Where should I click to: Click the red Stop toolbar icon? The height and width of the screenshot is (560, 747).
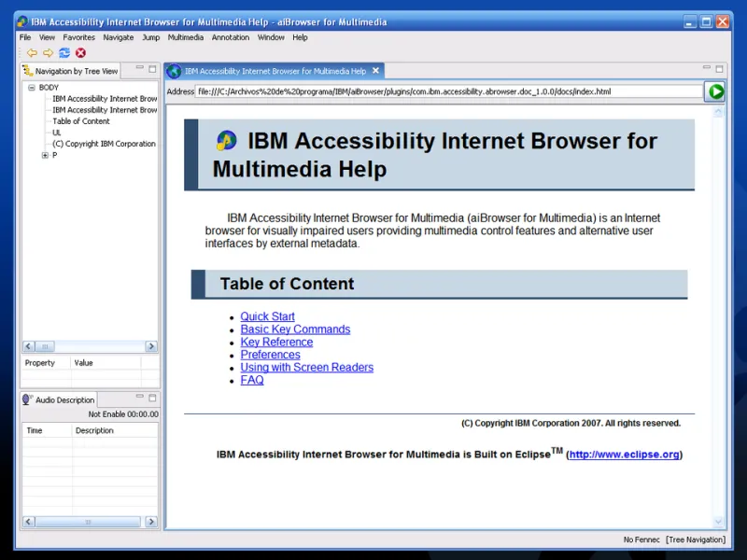click(80, 53)
